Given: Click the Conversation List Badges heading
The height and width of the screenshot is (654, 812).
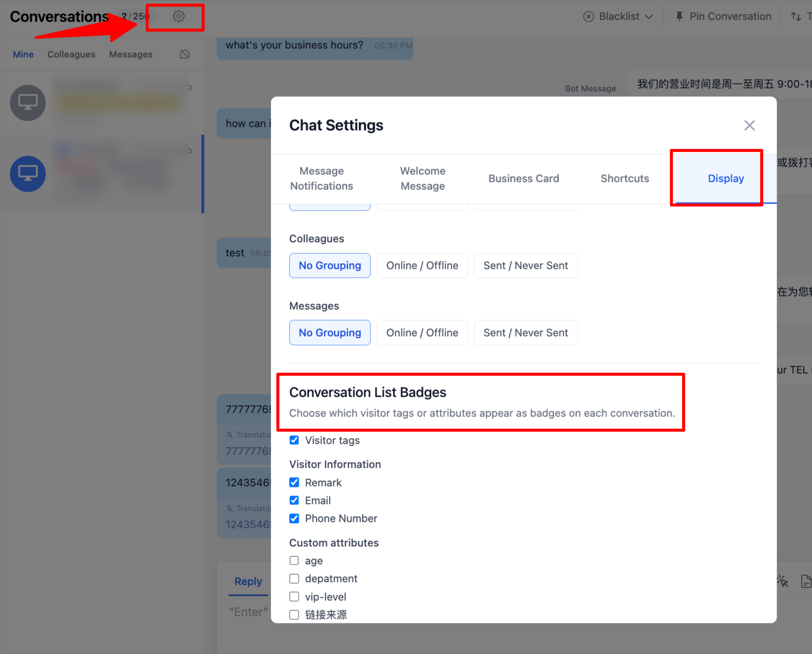Looking at the screenshot, I should pyautogui.click(x=368, y=392).
